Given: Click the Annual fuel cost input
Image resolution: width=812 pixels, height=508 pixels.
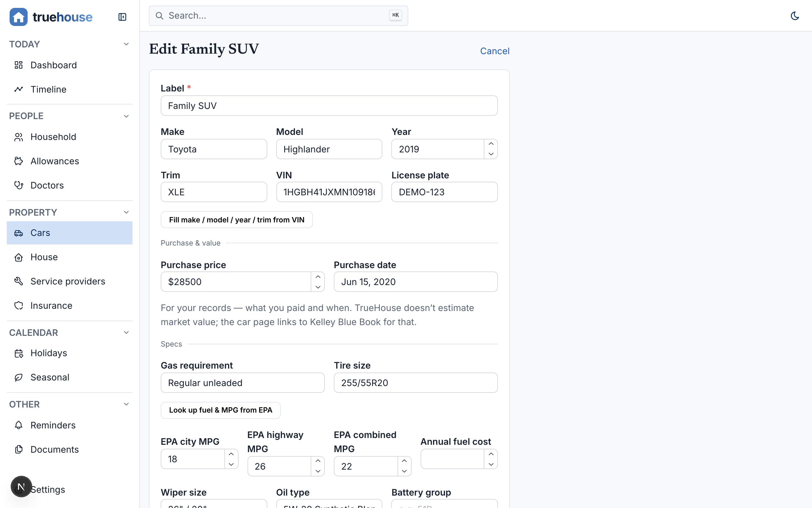Looking at the screenshot, I should (x=452, y=459).
